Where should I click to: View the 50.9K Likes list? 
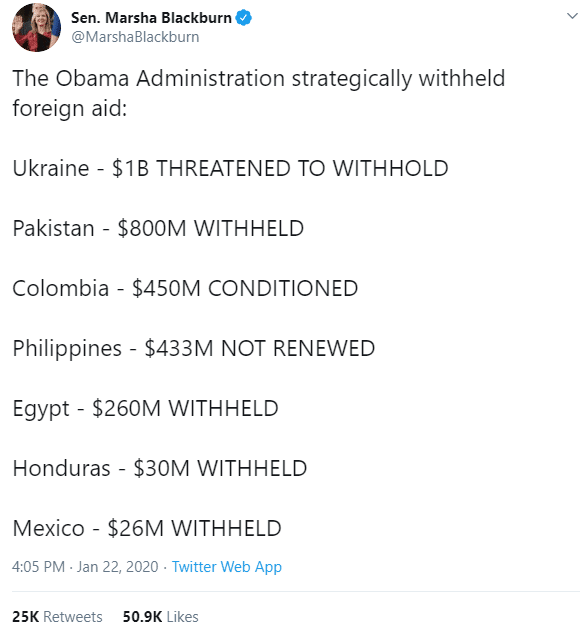pos(160,616)
